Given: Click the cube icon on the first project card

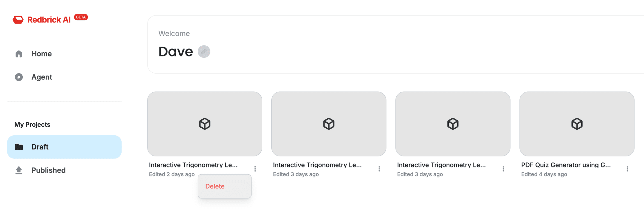Looking at the screenshot, I should tap(205, 124).
